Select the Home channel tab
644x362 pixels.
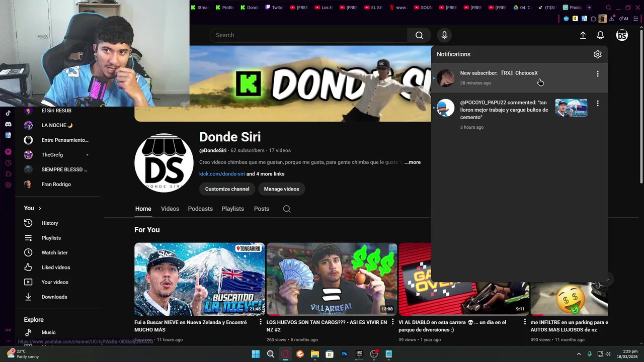pyautogui.click(x=143, y=209)
